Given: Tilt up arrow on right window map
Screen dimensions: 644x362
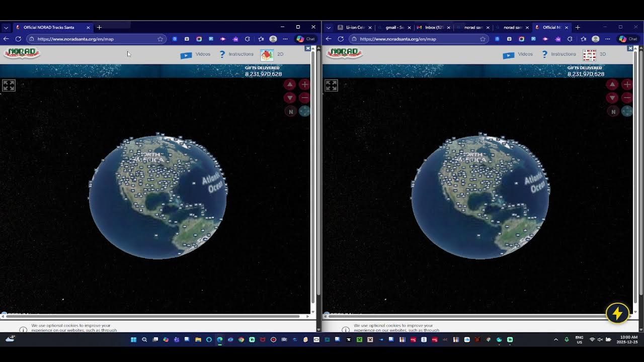Looking at the screenshot, I should click(612, 84).
